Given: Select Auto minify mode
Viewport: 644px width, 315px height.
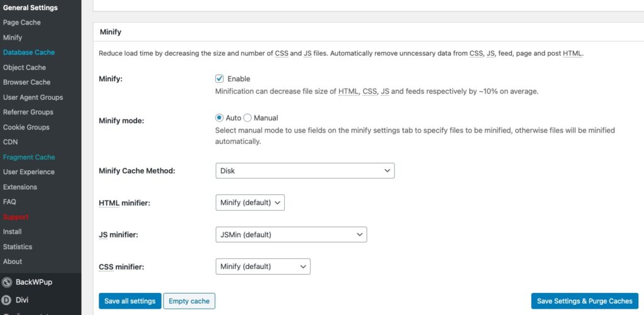Looking at the screenshot, I should tap(219, 118).
